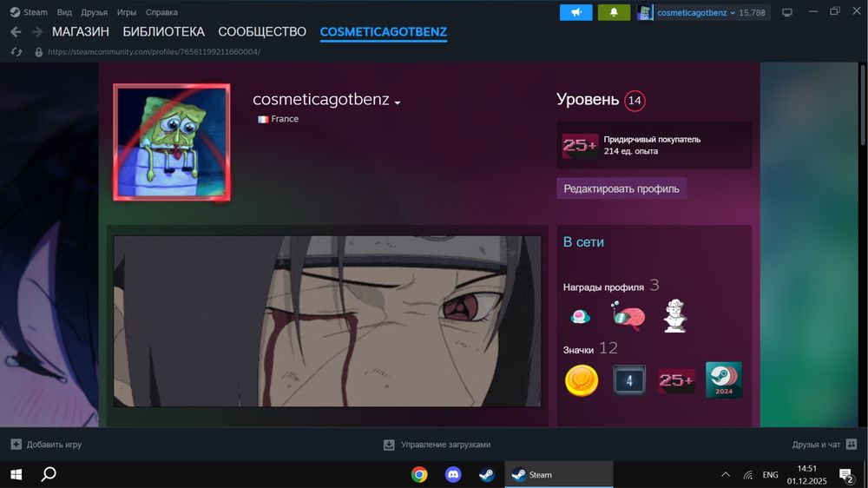Click the В сети status text
Image resolution: width=868 pixels, height=488 pixels.
point(583,242)
